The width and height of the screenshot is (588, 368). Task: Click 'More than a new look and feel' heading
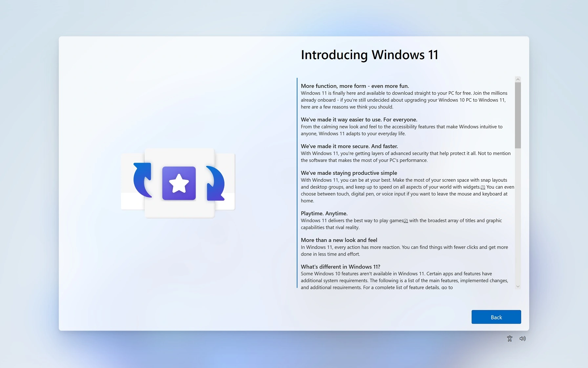339,240
